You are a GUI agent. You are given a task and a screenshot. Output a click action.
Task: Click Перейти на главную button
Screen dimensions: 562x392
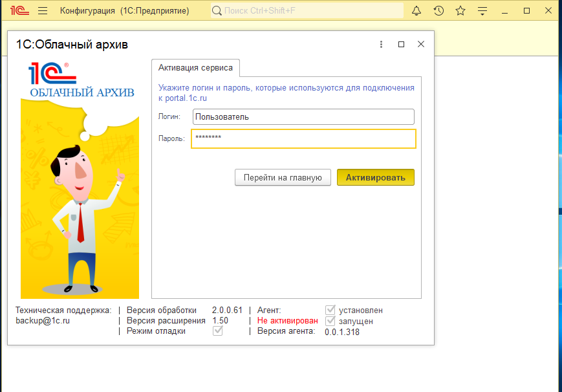(283, 177)
